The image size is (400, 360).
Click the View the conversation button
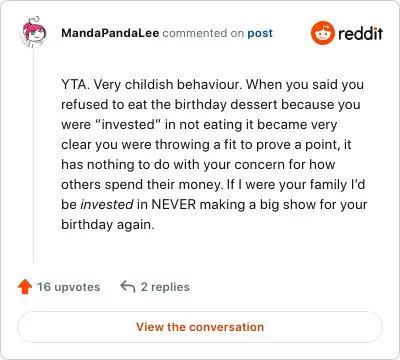(200, 327)
